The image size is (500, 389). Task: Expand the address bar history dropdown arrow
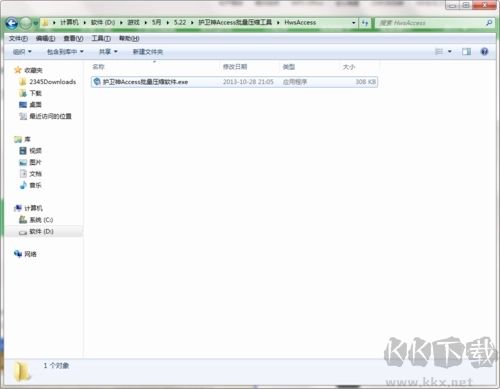tap(354, 23)
